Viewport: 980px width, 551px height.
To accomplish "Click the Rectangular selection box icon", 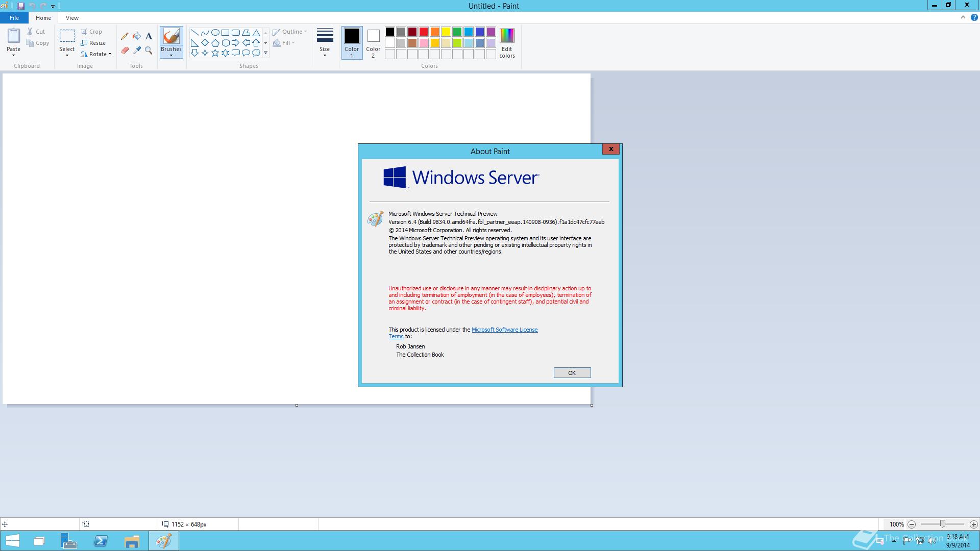I will [x=67, y=36].
